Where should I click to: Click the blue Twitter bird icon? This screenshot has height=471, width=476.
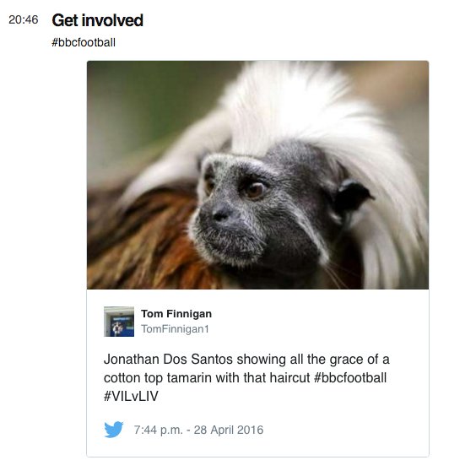(114, 430)
